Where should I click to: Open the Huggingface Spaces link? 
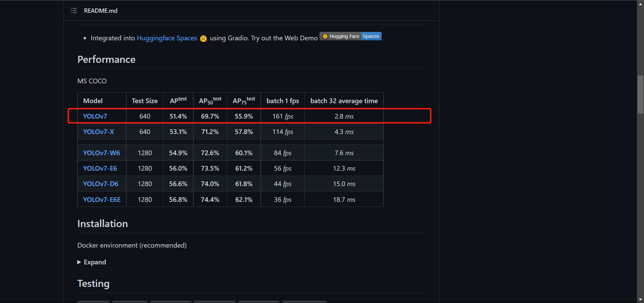tap(167, 38)
